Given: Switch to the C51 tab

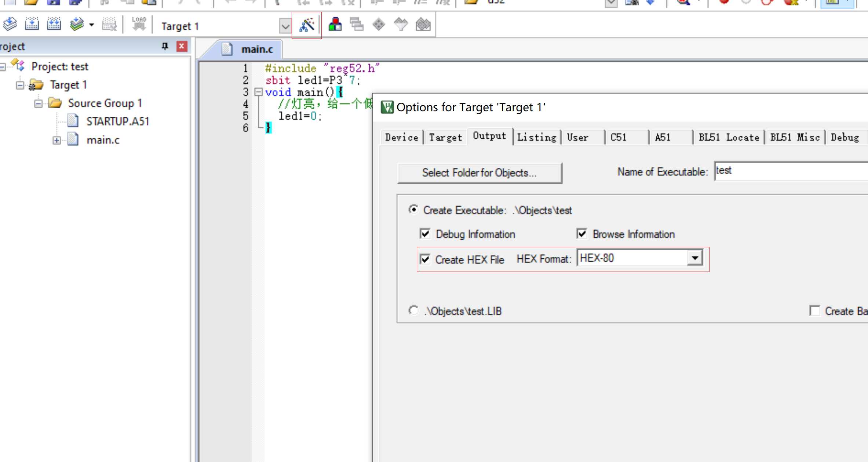Looking at the screenshot, I should [x=619, y=138].
